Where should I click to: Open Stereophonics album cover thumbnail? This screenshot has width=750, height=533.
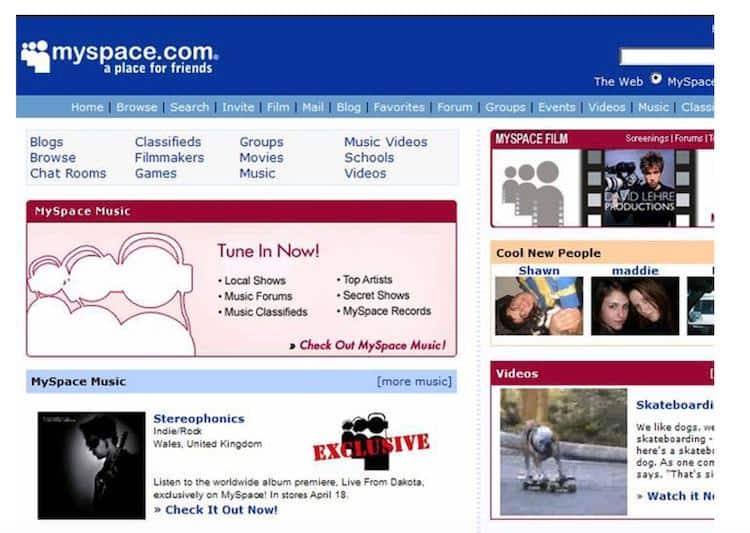click(x=91, y=466)
